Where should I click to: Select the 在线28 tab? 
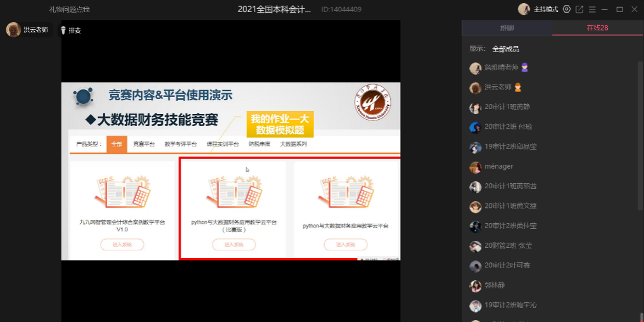pos(597,28)
